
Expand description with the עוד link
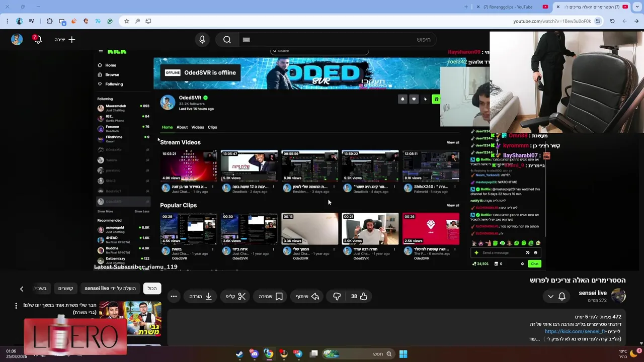pyautogui.click(x=534, y=339)
